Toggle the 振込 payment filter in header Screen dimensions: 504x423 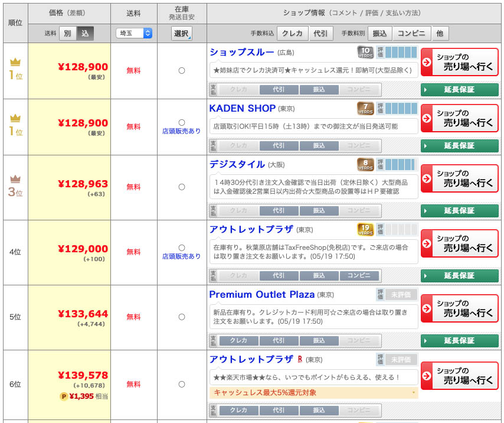tap(379, 33)
